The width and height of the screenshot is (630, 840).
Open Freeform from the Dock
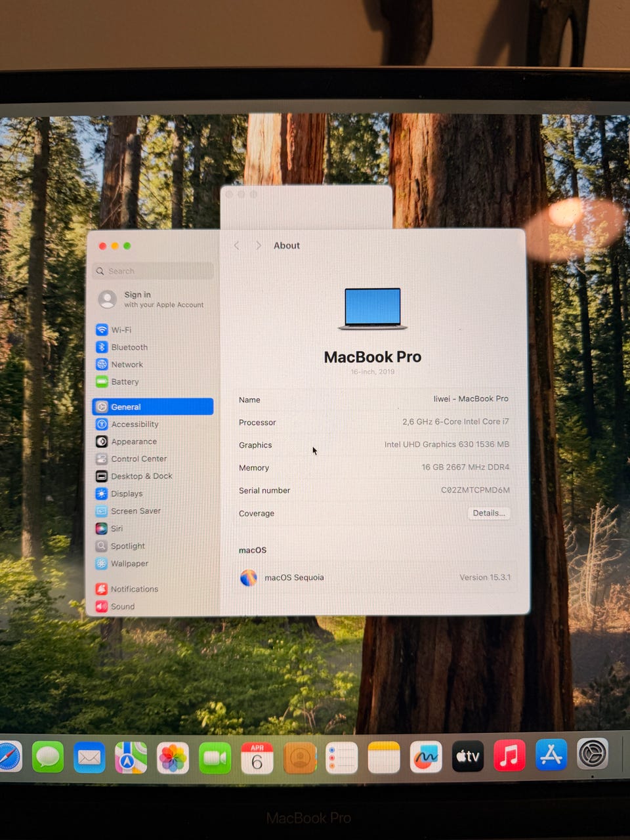tap(426, 757)
